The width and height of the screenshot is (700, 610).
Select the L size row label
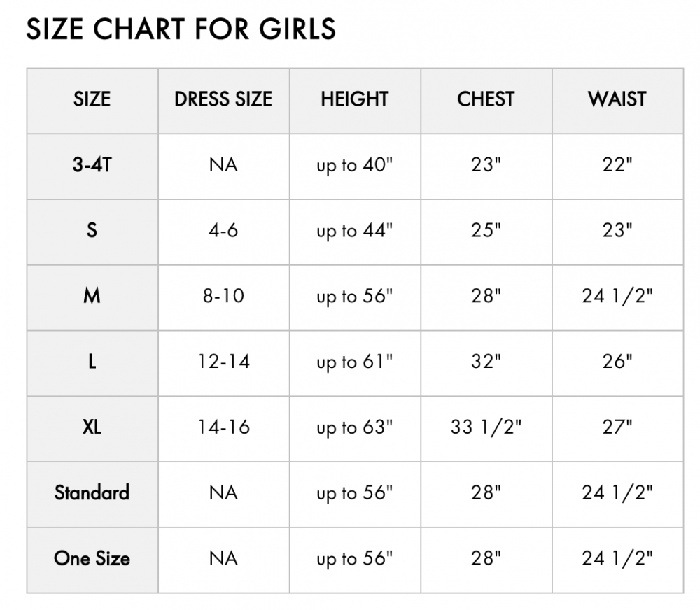pyautogui.click(x=92, y=363)
